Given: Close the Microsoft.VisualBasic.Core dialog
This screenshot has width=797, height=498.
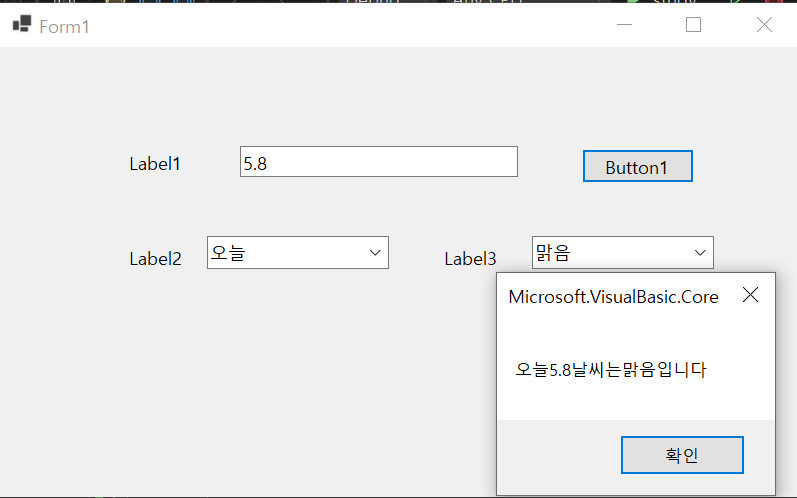Looking at the screenshot, I should [750, 295].
